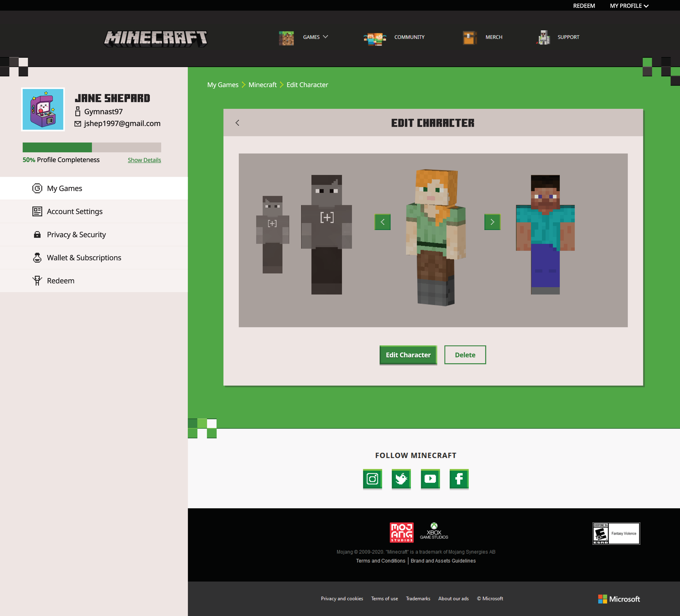This screenshot has width=680, height=616.
Task: Show next character with right arrow
Action: (492, 222)
